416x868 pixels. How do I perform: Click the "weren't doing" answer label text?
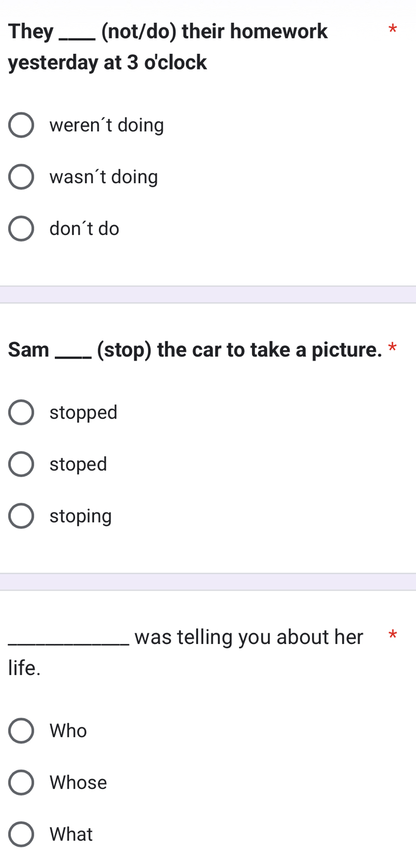[x=106, y=125]
